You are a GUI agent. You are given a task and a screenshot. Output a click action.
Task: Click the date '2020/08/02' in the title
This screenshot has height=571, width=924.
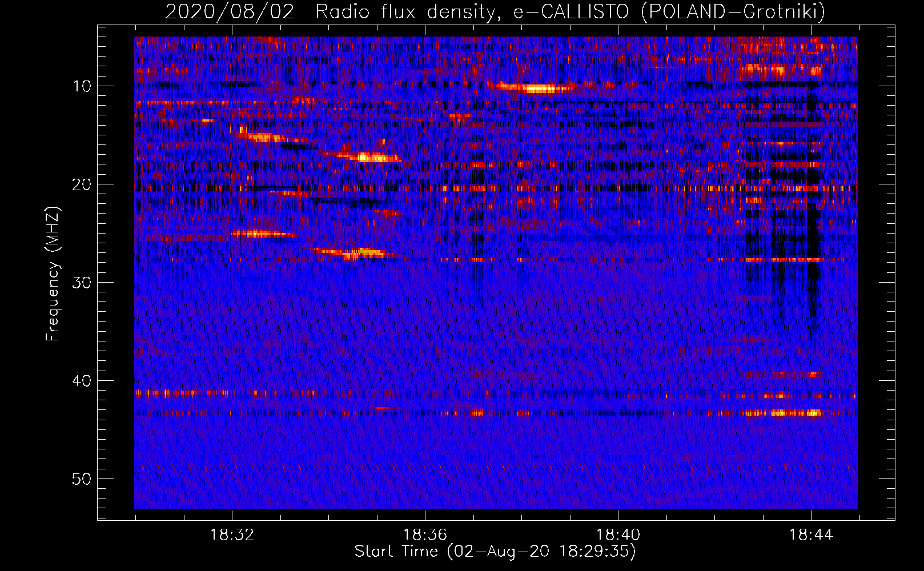tap(230, 11)
